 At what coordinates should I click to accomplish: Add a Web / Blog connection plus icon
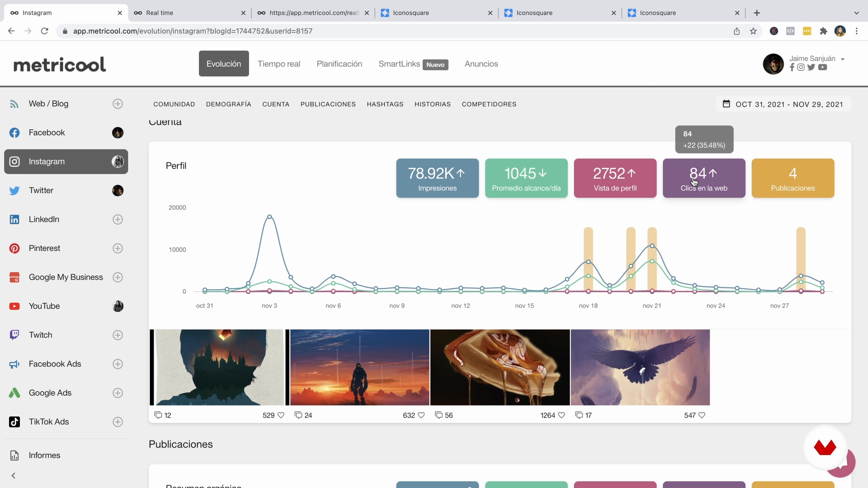point(118,104)
